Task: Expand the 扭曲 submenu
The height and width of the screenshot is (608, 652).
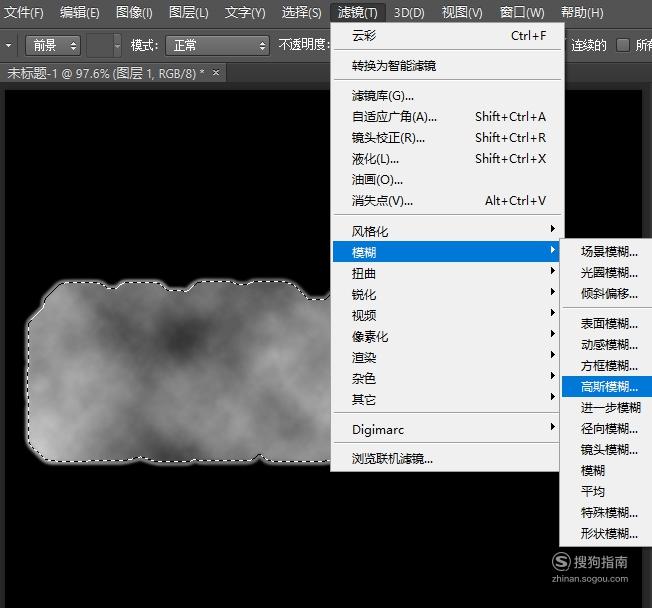Action: [x=446, y=273]
